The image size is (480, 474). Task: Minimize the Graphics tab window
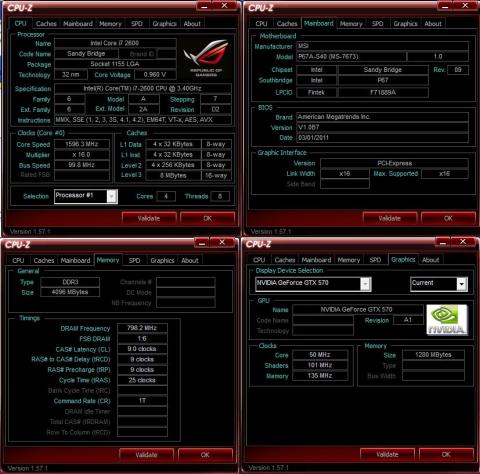click(443, 242)
